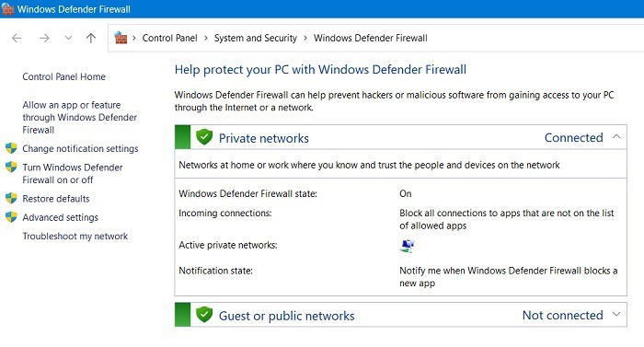Open the Control Panel Home link
The width and height of the screenshot is (644, 347).
pyautogui.click(x=64, y=76)
